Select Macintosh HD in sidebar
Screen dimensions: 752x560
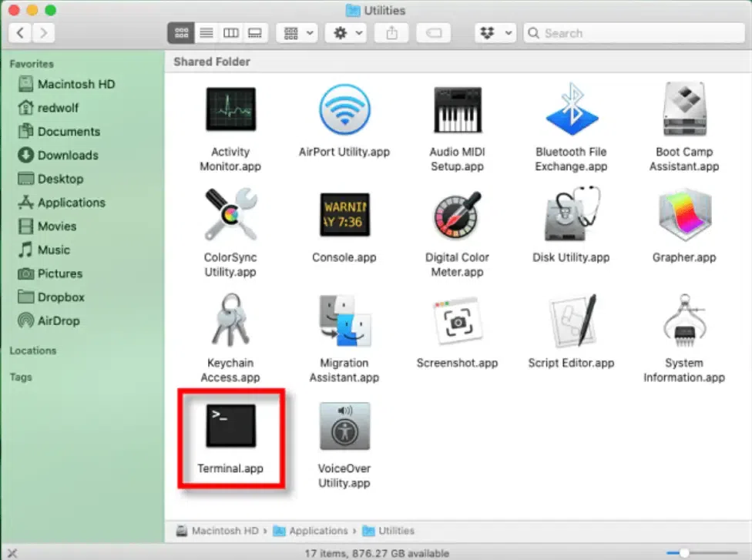point(67,85)
